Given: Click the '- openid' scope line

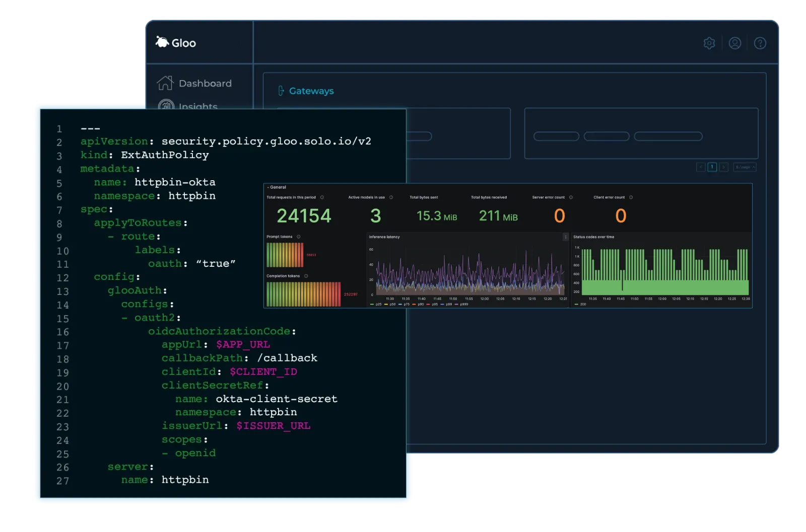Looking at the screenshot, I should click(x=188, y=453).
